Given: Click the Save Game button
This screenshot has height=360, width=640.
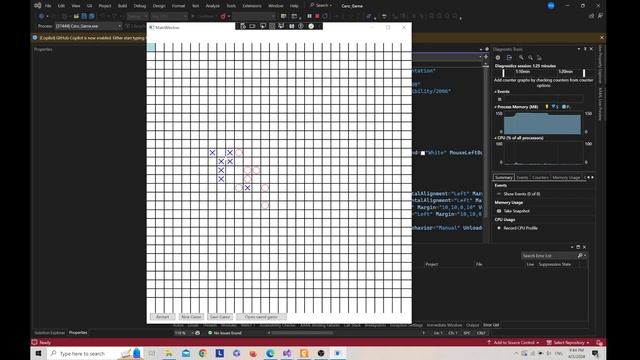Looking at the screenshot, I should pos(220,317).
